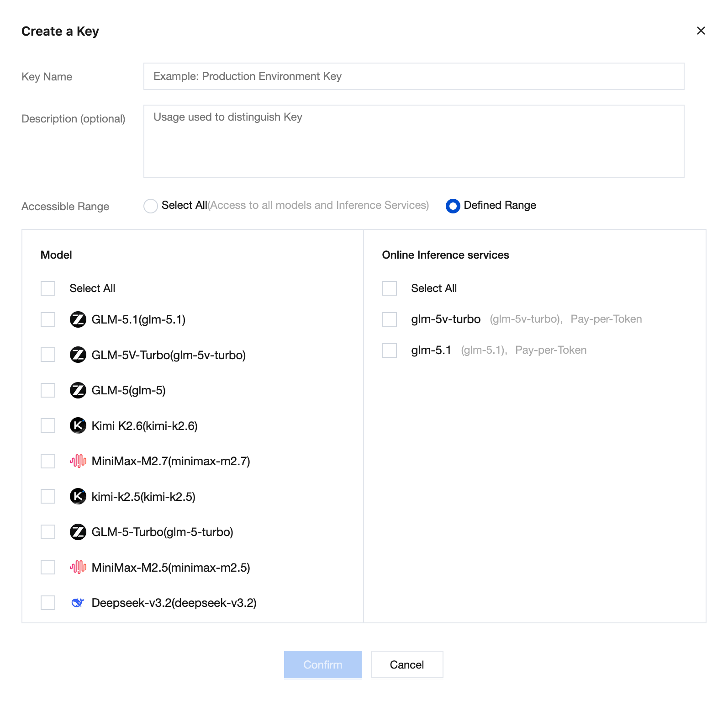Image resolution: width=728 pixels, height=701 pixels.
Task: Click the Kimi K2.6 model logo icon
Action: [78, 426]
